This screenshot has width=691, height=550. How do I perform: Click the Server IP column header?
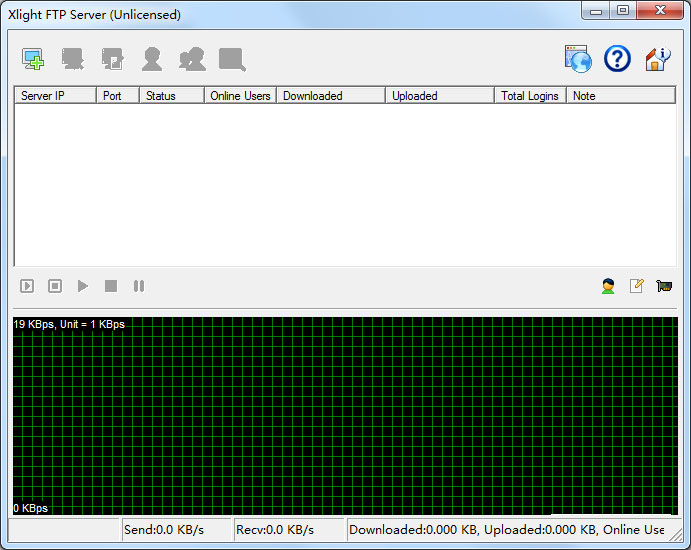coord(55,96)
